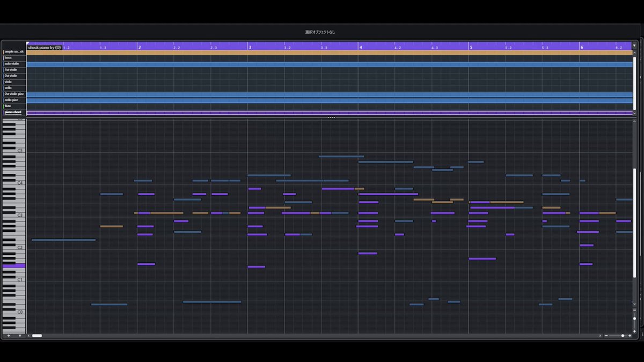
Task: Click the status text at the top center
Action: coord(321,32)
